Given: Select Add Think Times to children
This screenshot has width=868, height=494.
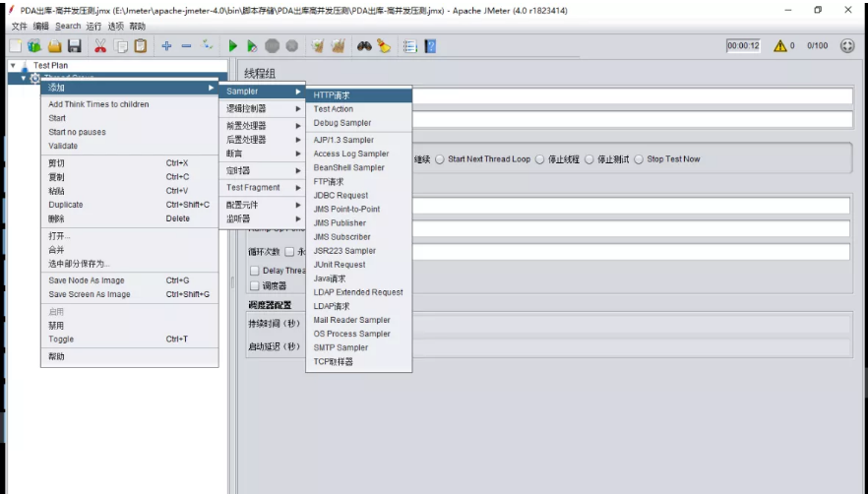Looking at the screenshot, I should pos(130,104).
